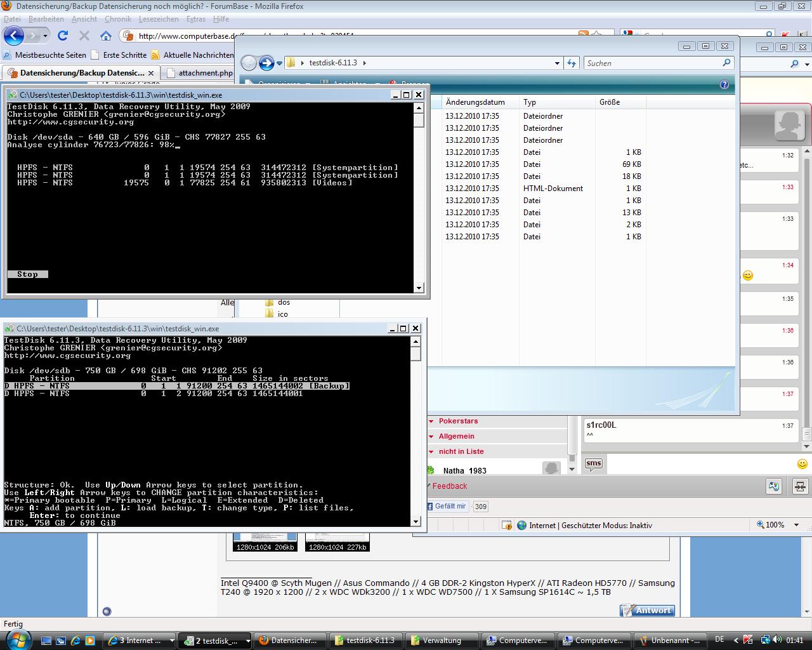Screen dimensions: 812x650
Task: Click Internet security zone status
Action: (585, 525)
